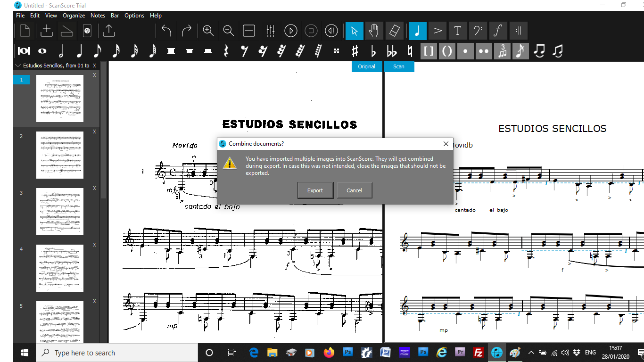Screen dimensions: 644x362
Task: Toggle the grace note button
Action: click(x=520, y=51)
